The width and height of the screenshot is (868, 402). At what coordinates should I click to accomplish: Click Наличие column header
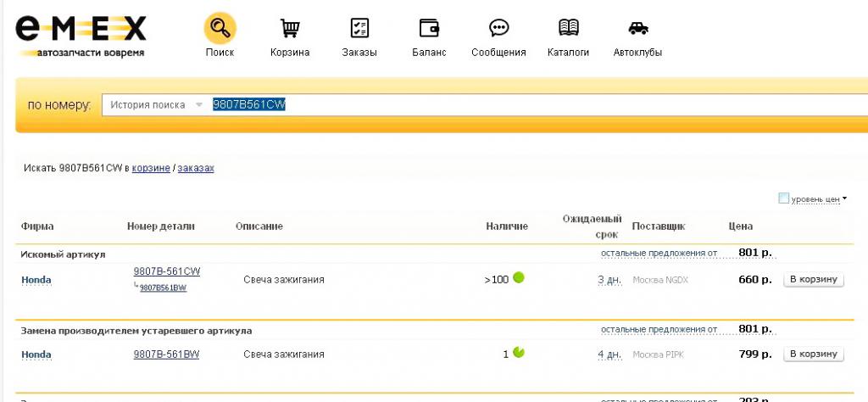coord(507,226)
